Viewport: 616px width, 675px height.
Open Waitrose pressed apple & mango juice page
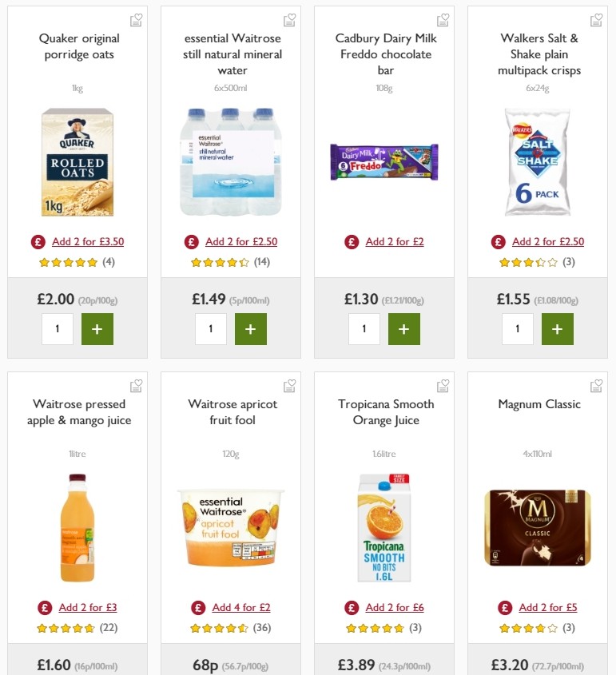click(x=77, y=411)
